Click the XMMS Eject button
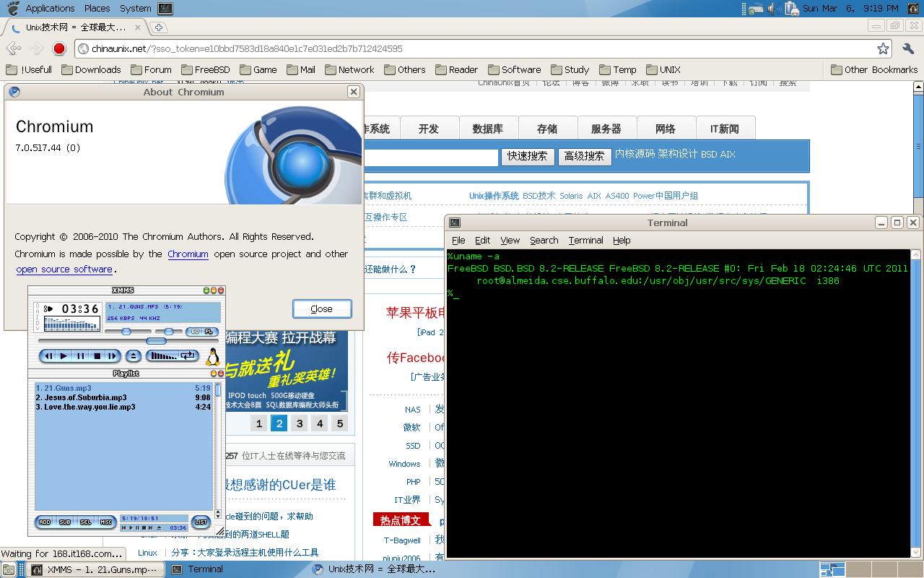This screenshot has height=578, width=924. tap(134, 355)
